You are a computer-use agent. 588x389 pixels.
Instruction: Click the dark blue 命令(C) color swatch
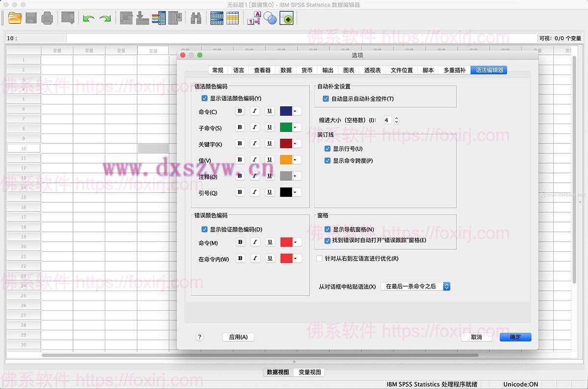286,111
